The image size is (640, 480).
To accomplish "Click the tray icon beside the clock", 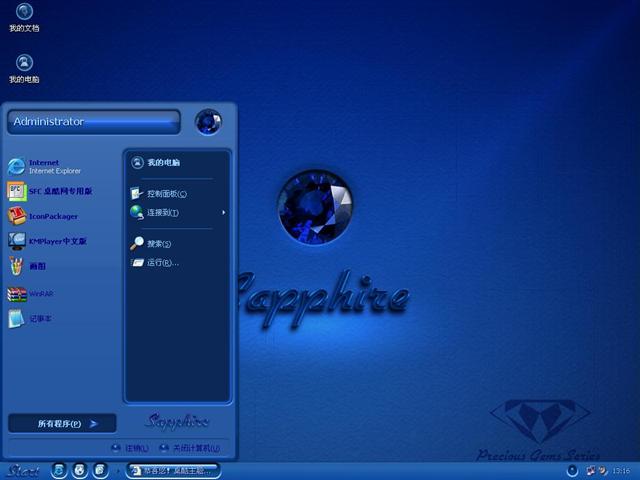I will click(602, 471).
